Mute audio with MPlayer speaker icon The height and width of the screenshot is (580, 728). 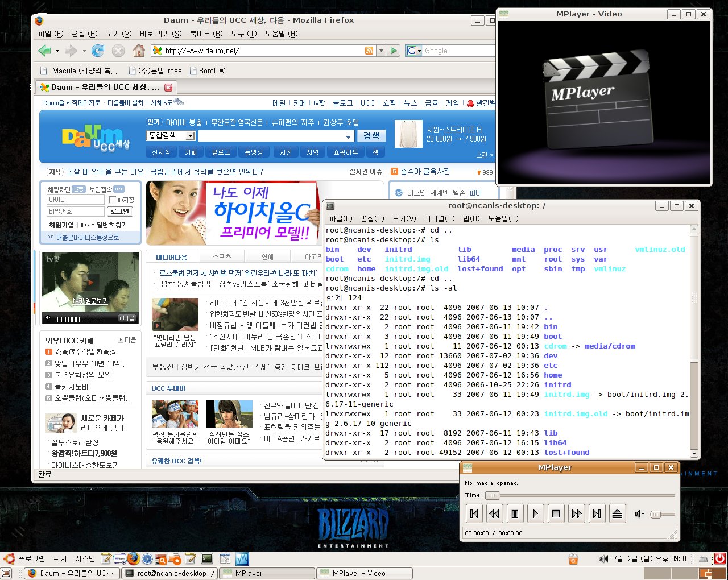tap(639, 514)
